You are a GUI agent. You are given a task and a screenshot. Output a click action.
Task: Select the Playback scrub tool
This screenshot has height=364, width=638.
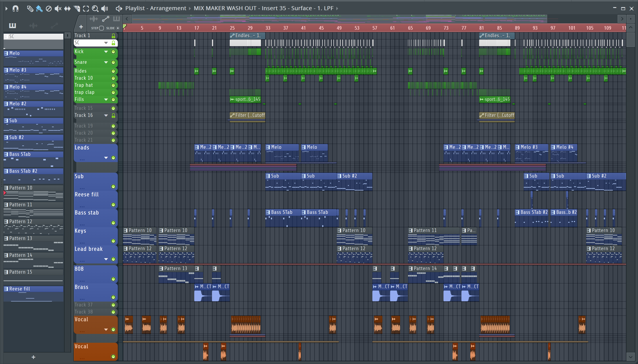pos(105,9)
